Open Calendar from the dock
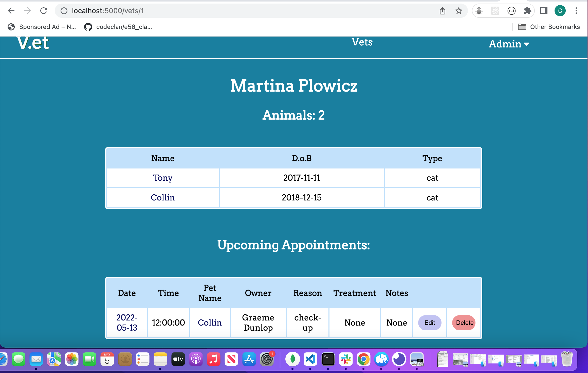This screenshot has width=588, height=373. click(107, 359)
